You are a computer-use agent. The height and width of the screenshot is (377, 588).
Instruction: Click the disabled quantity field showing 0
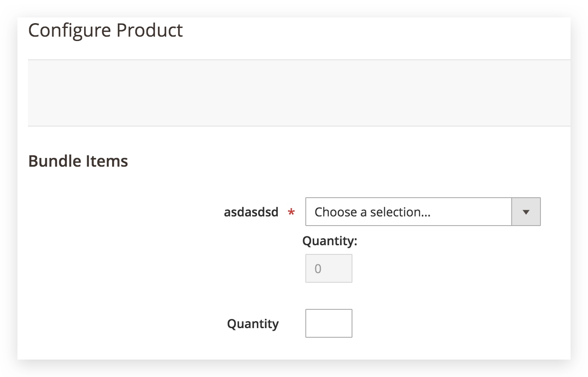[328, 268]
